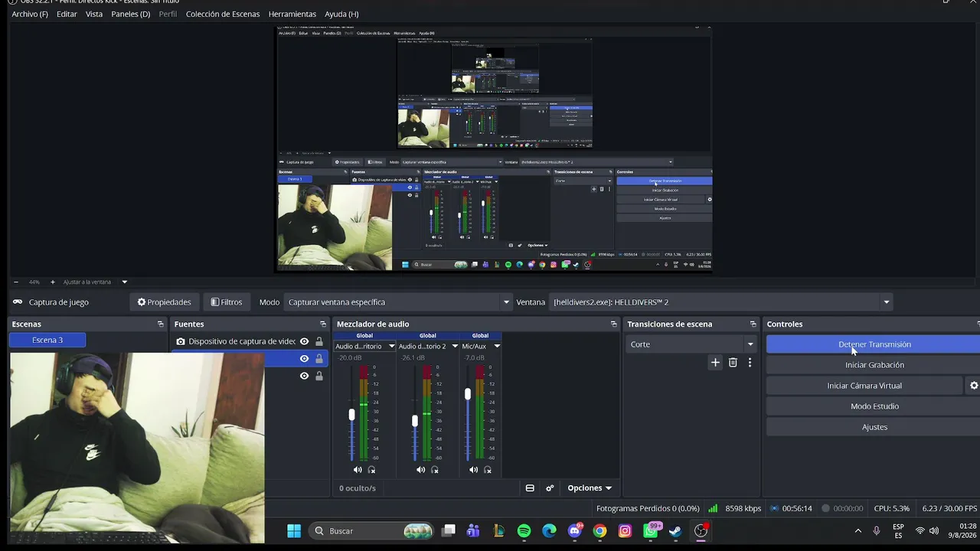Toggle lock on the selected highlighted source
This screenshot has height=551, width=980.
(319, 359)
